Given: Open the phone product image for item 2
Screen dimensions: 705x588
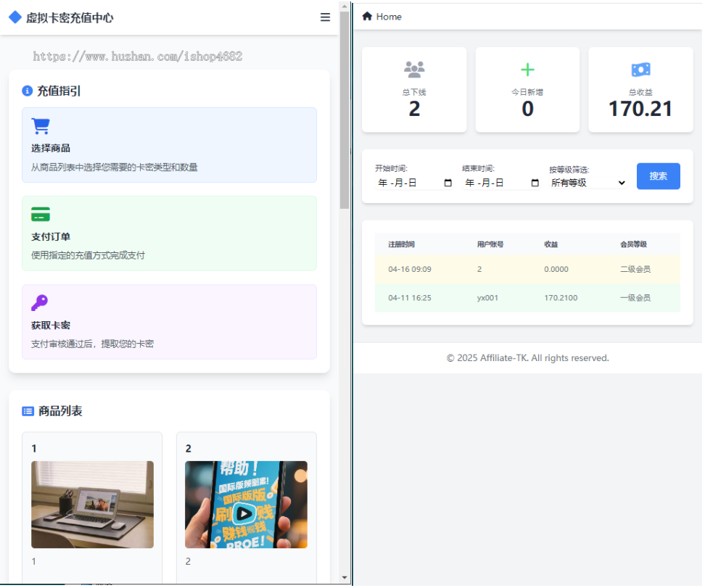Looking at the screenshot, I should coord(247,505).
